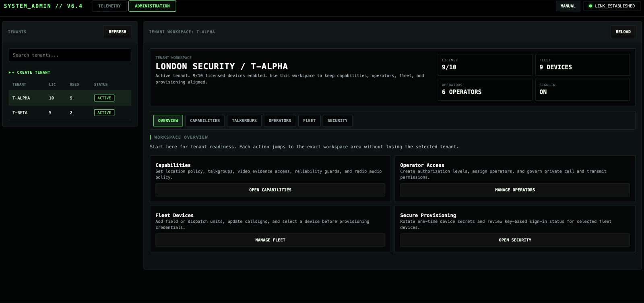Switch to the Talkgroups tab
This screenshot has height=303, width=644.
(244, 120)
